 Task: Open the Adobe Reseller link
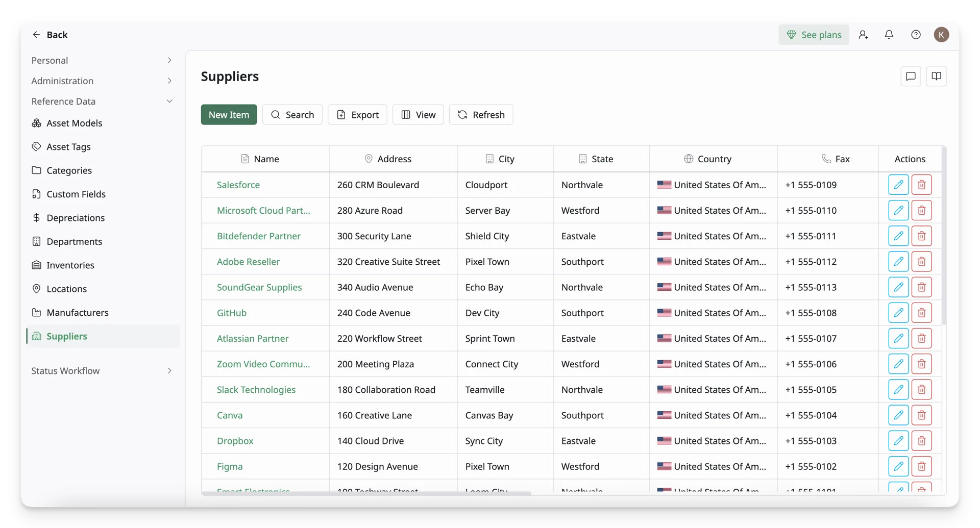[248, 261]
